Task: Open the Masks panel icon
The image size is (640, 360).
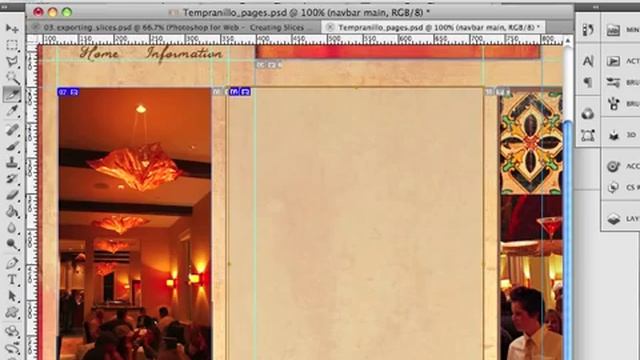Action: [x=588, y=135]
